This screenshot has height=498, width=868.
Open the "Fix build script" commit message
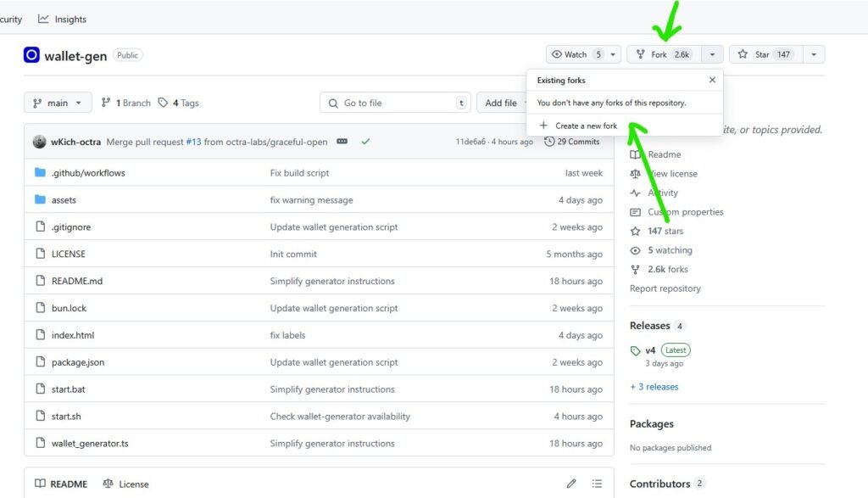[299, 173]
